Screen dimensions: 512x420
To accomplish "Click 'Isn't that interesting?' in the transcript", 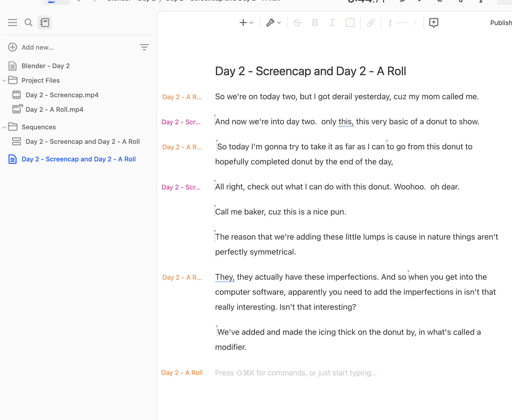I will point(317,307).
